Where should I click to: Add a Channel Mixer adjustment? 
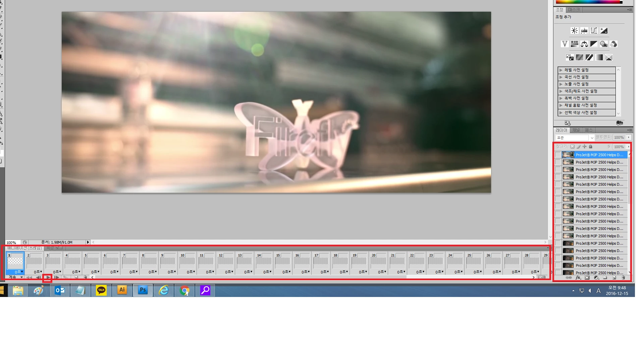point(613,44)
